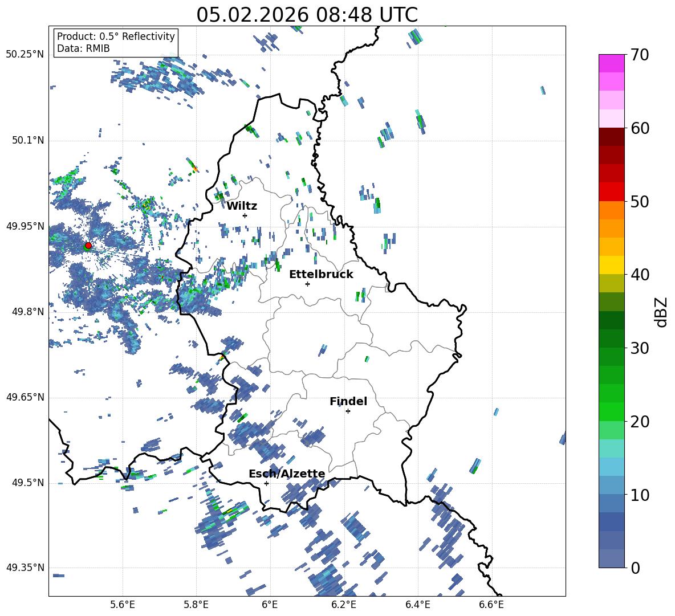This screenshot has width=675, height=616.
Task: Click the dark green colorbar segment near 30
Action: 611,338
